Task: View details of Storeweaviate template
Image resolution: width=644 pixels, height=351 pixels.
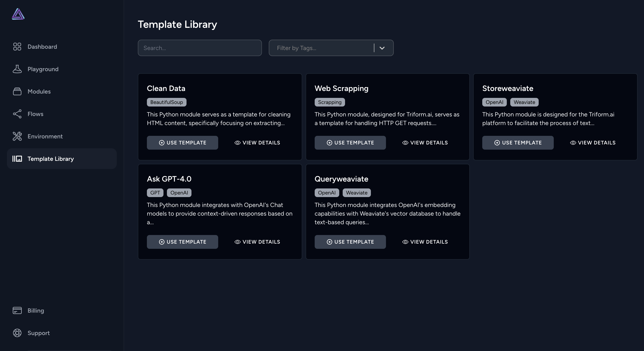Action: (x=593, y=143)
